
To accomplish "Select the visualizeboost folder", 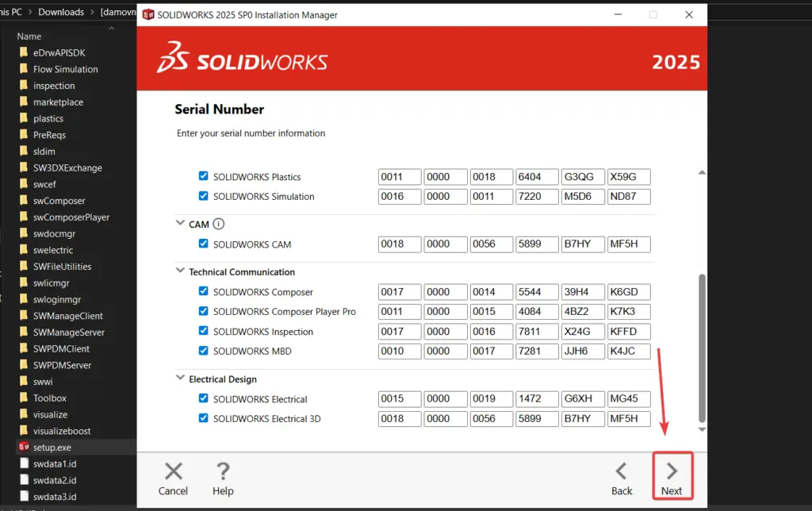I will (62, 431).
